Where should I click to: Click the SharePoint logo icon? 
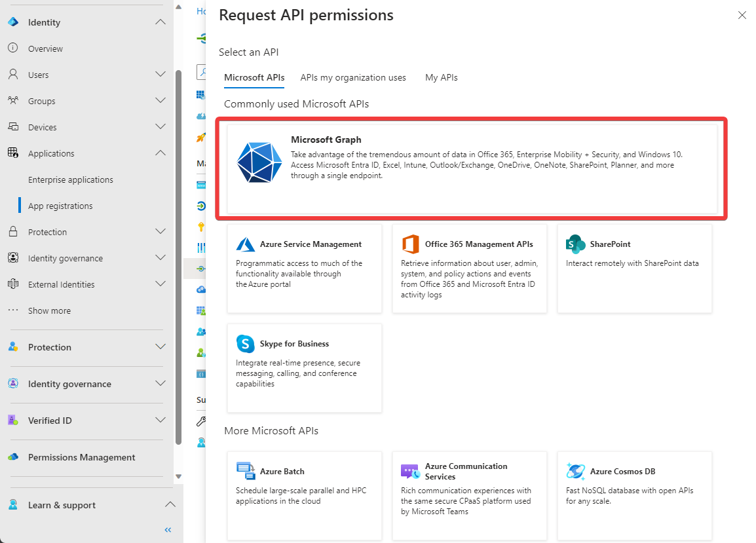coord(575,244)
